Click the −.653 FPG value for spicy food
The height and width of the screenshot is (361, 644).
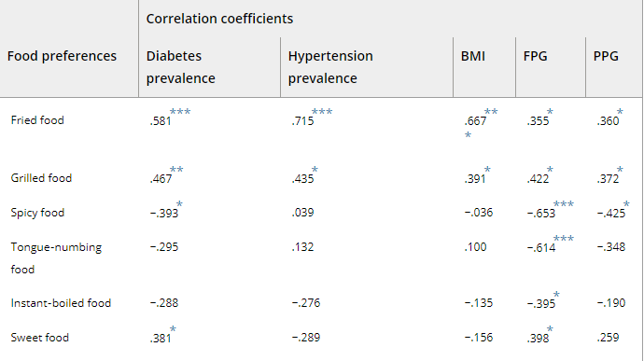(x=541, y=214)
